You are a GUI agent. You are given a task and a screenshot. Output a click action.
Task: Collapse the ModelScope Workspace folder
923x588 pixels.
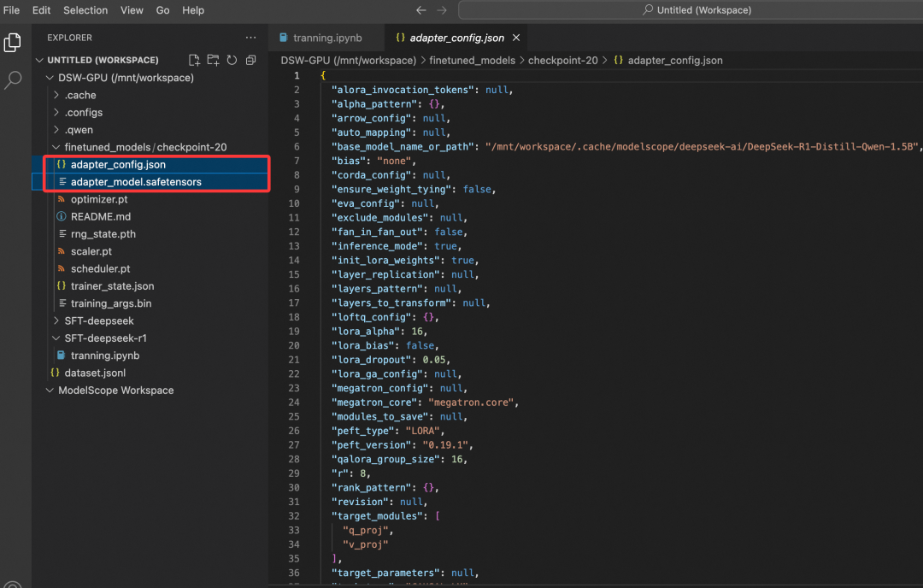coord(50,391)
